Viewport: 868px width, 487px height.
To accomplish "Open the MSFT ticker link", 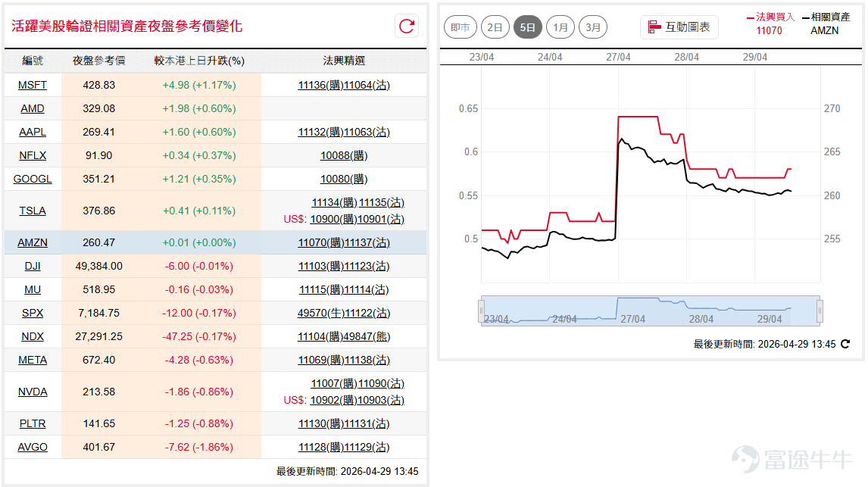I will [33, 85].
